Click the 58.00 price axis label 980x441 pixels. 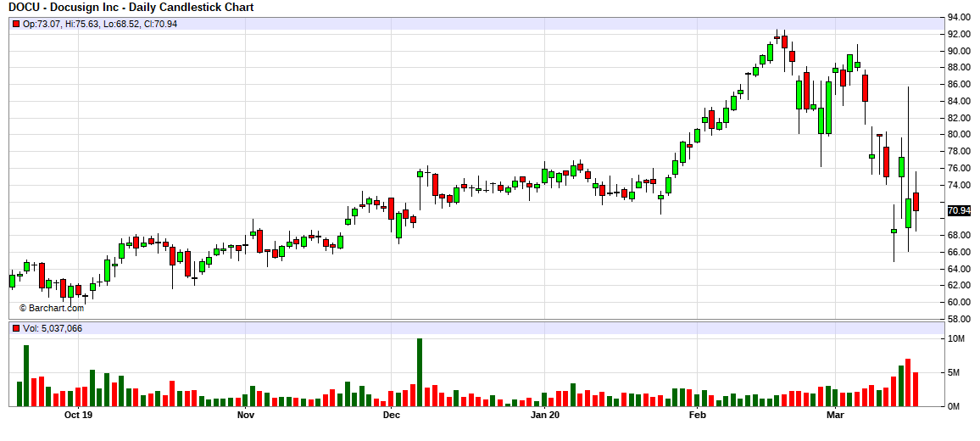(x=960, y=319)
